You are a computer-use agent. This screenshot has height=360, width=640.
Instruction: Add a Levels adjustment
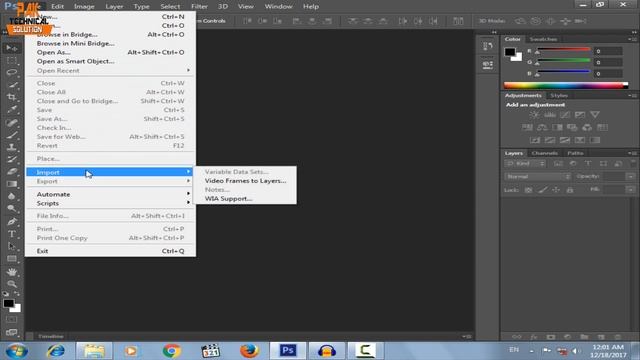(549, 115)
